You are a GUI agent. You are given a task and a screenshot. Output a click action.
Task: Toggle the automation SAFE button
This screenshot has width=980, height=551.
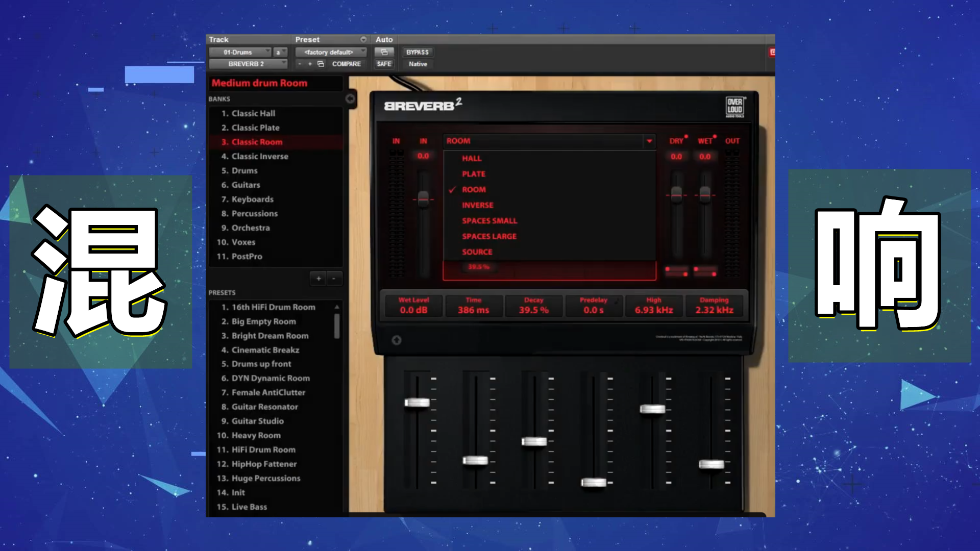(384, 64)
